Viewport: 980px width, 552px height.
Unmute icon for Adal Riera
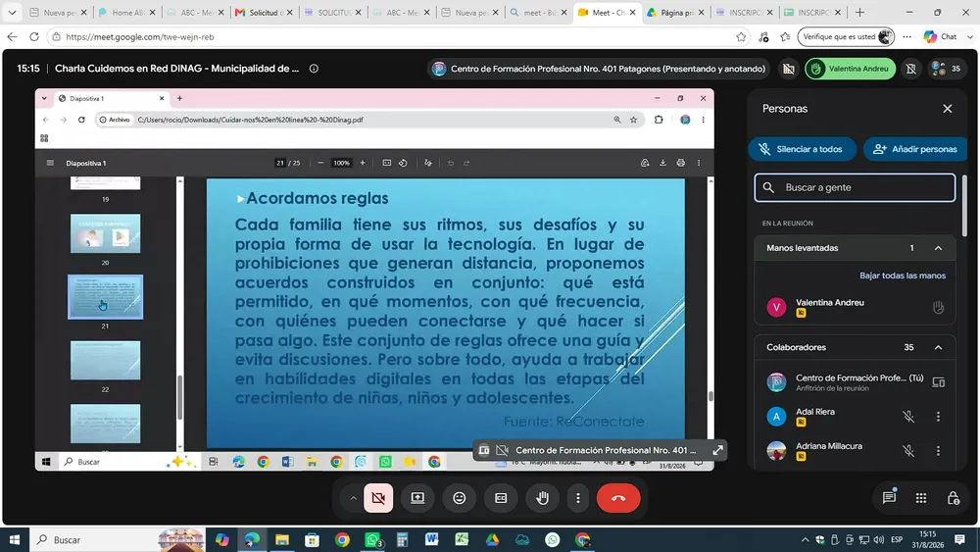click(x=908, y=417)
